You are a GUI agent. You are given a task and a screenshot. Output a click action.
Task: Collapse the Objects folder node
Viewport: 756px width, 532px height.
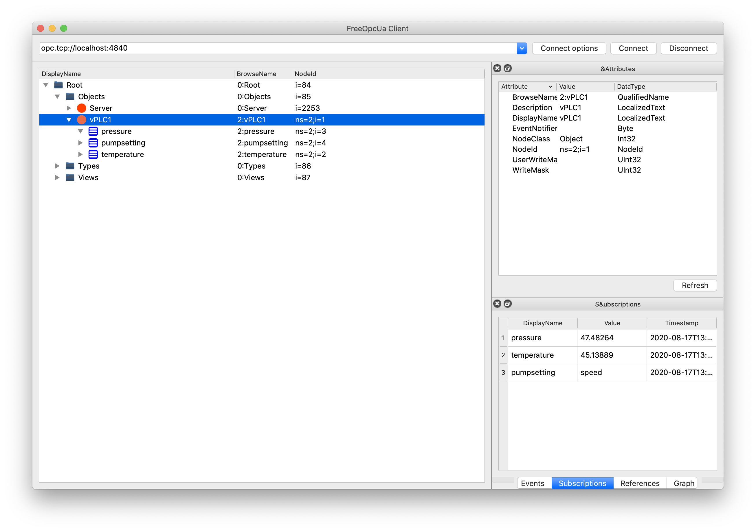point(57,97)
